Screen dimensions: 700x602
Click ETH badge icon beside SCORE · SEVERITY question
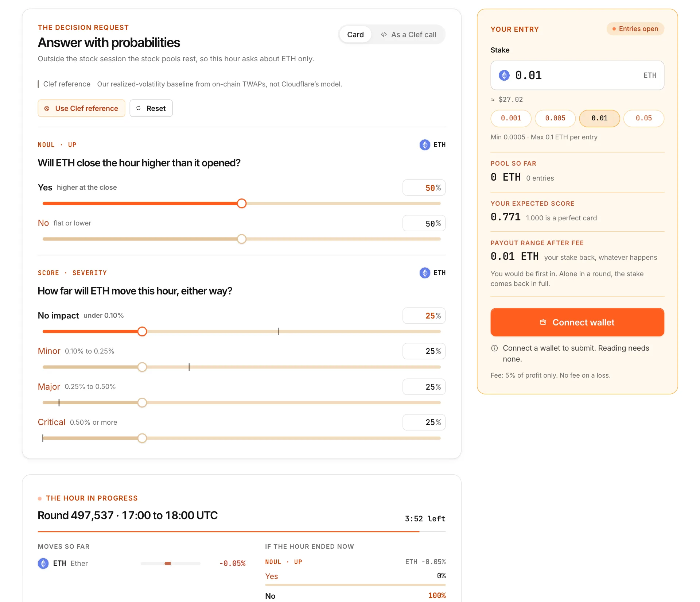(x=425, y=273)
